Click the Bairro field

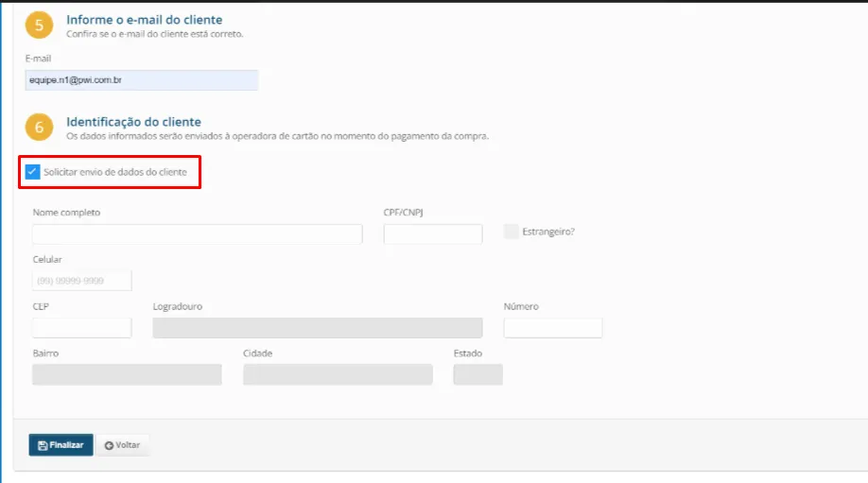(x=127, y=374)
